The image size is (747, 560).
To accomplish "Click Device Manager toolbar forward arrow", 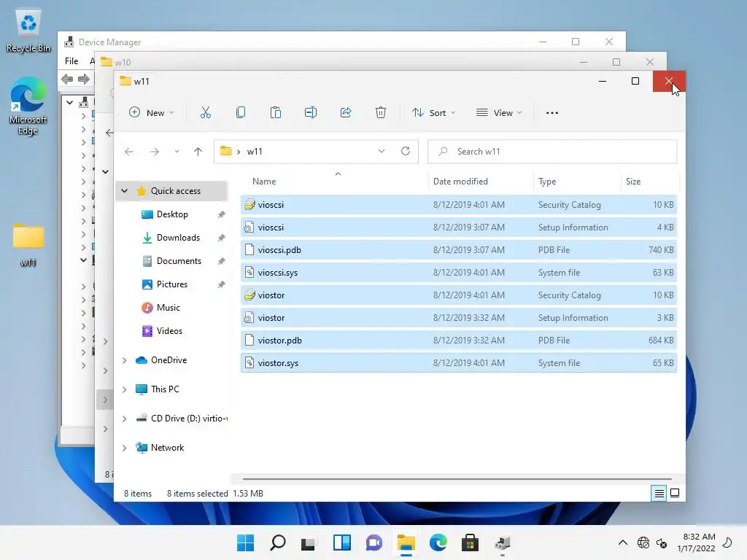I will tap(84, 79).
